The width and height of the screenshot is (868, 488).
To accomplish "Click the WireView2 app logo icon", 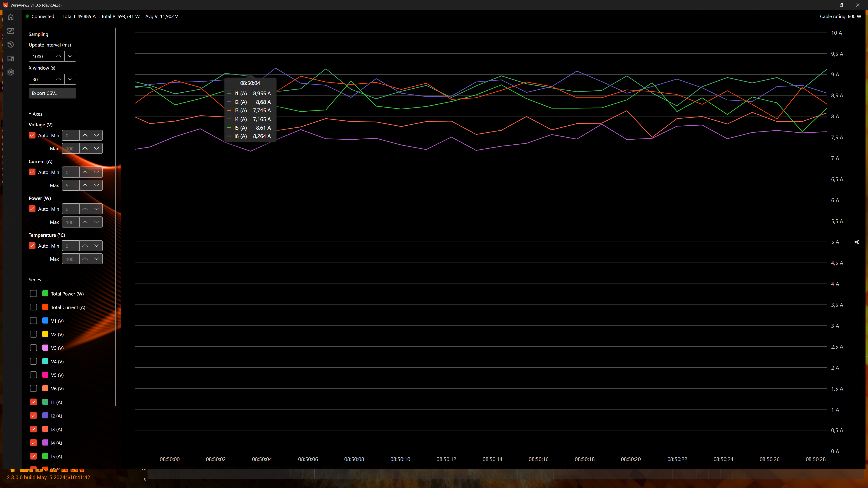I will [5, 5].
